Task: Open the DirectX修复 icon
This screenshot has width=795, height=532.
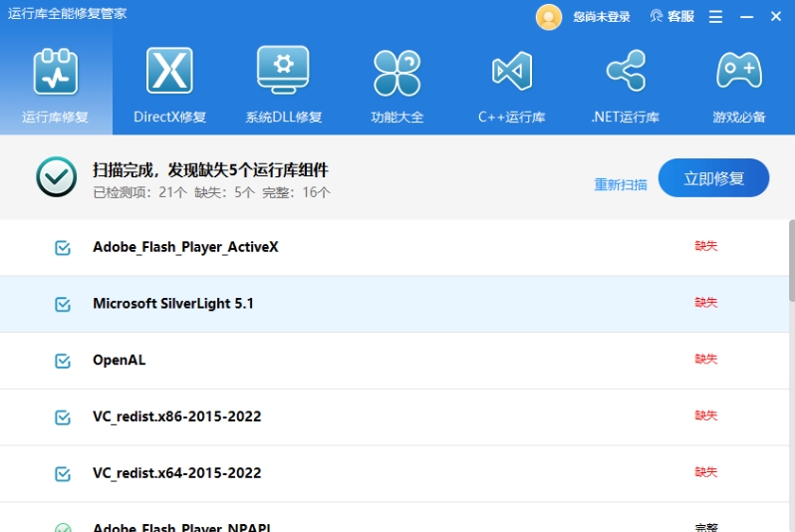Action: [169, 72]
